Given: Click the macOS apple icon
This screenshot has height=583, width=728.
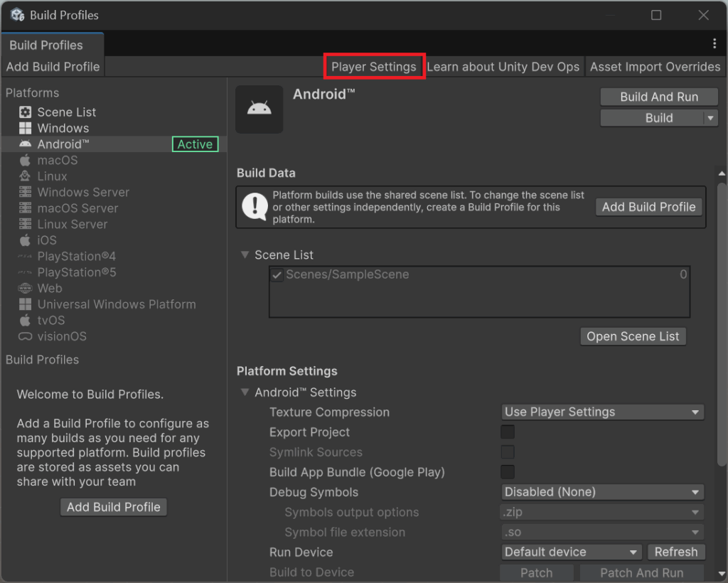Looking at the screenshot, I should tap(25, 160).
